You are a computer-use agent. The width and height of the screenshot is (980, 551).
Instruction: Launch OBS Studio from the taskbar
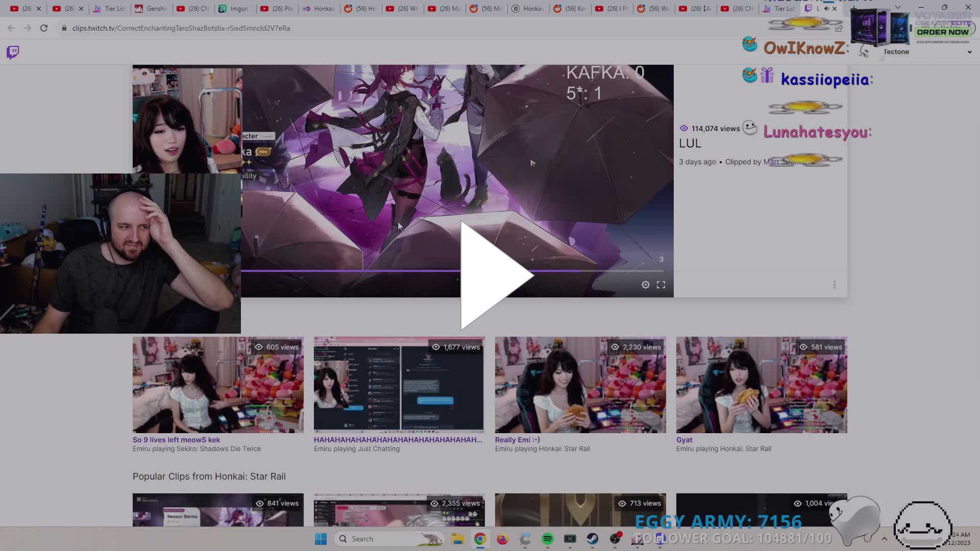[x=615, y=538]
